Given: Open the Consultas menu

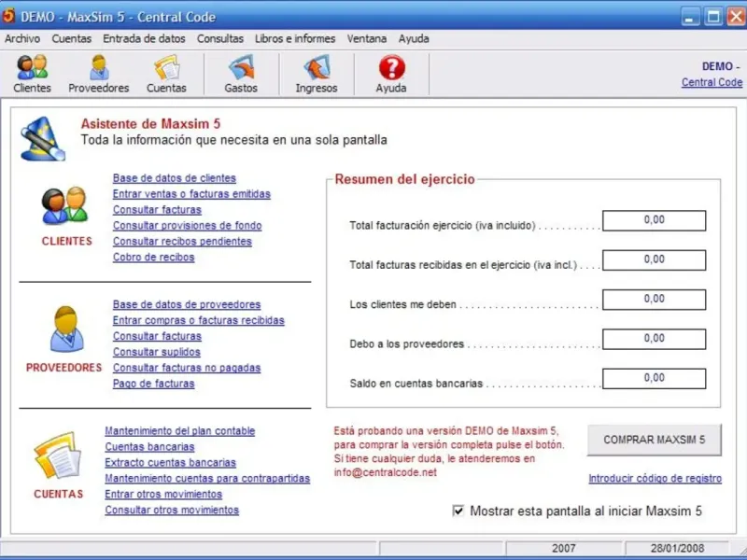Looking at the screenshot, I should pos(220,38).
